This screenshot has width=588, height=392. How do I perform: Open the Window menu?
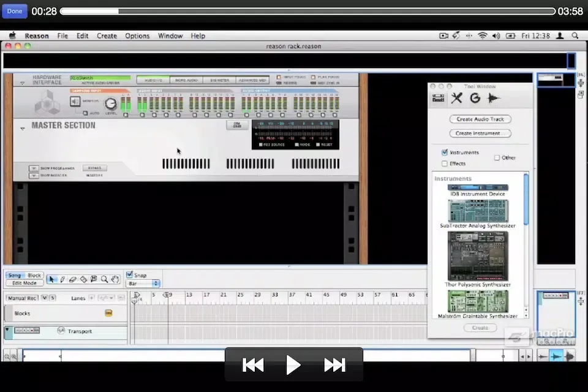[170, 36]
